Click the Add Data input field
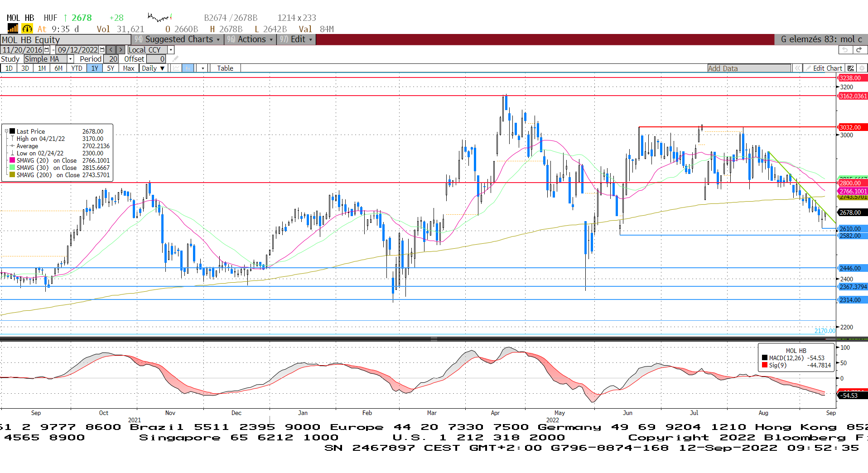The image size is (868, 473). point(749,68)
